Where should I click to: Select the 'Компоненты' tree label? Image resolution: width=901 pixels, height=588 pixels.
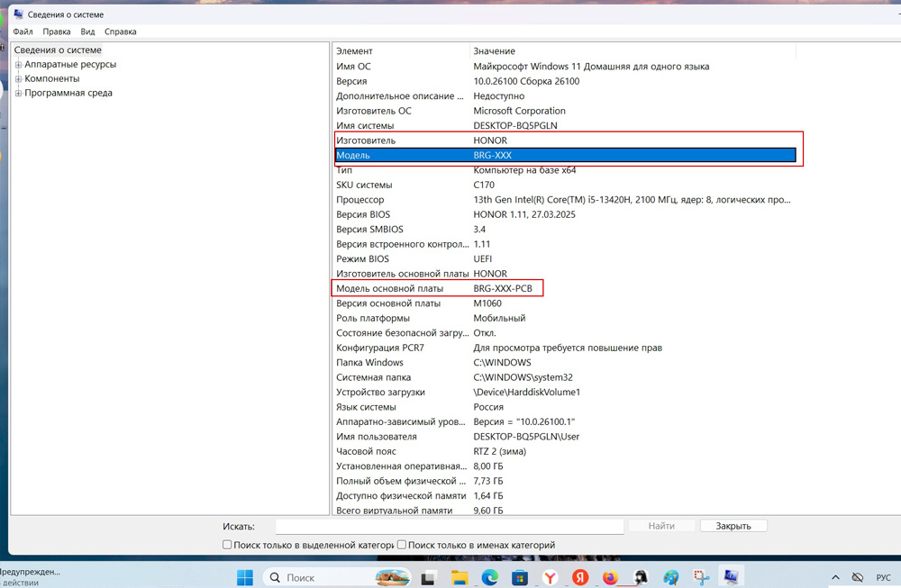pos(51,78)
